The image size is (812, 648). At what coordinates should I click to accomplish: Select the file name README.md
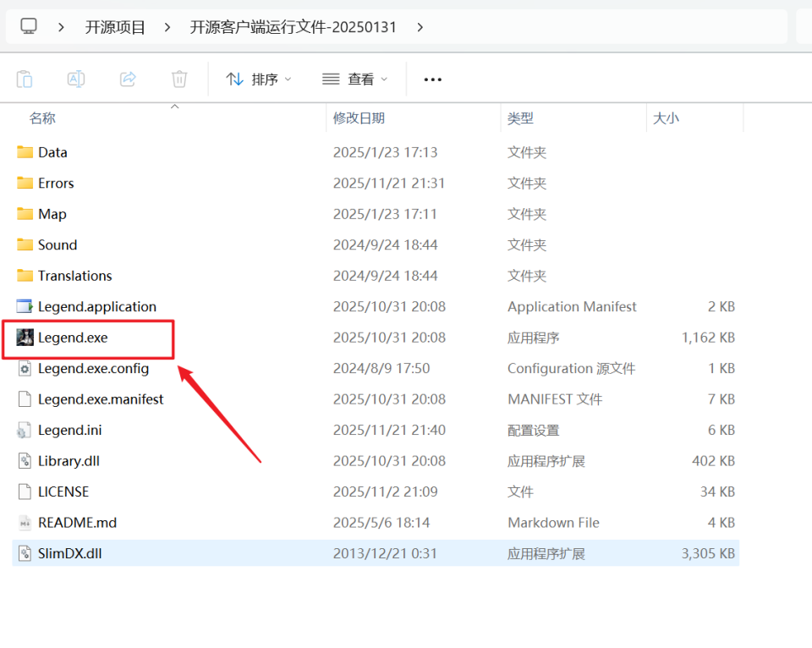coord(78,523)
